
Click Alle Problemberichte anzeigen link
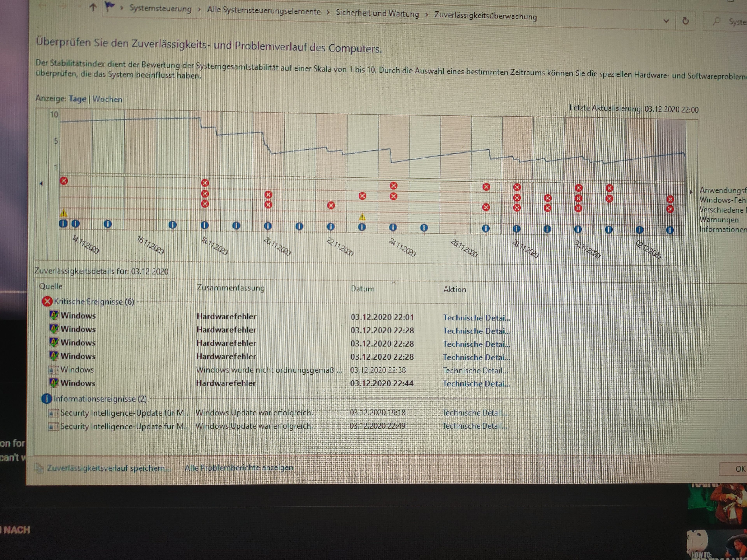[239, 467]
